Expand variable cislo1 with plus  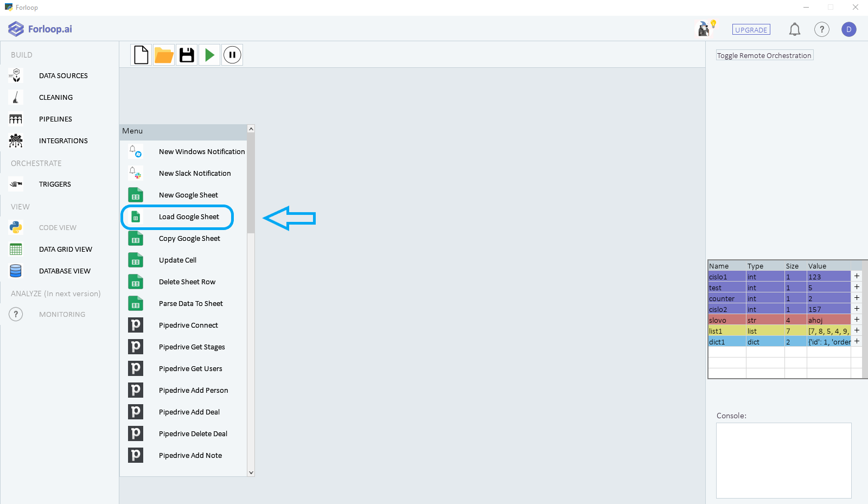(x=857, y=276)
